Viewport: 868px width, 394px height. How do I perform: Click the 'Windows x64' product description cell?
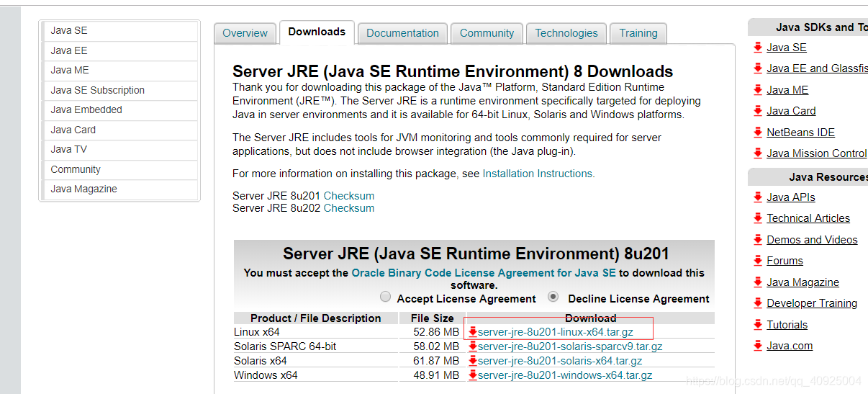316,375
